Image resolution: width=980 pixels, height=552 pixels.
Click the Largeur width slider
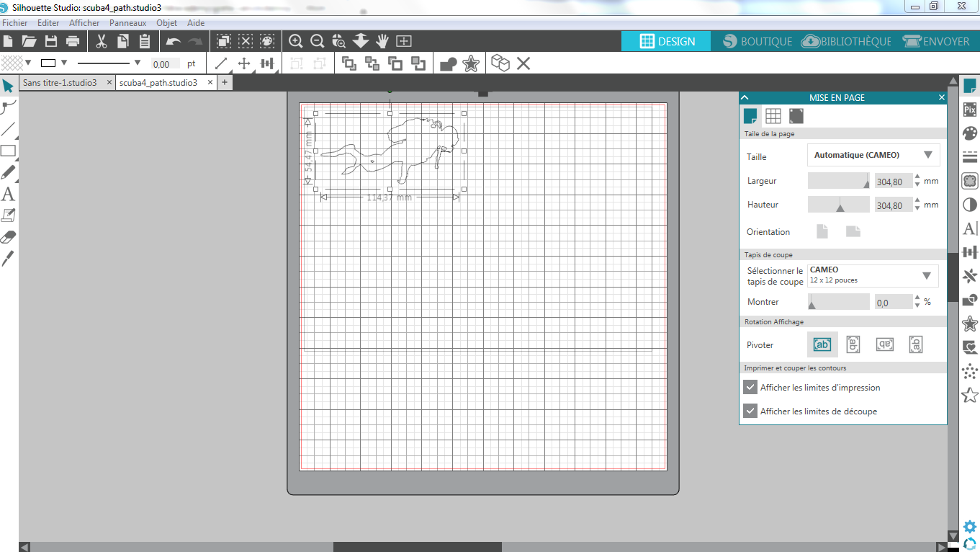point(839,181)
